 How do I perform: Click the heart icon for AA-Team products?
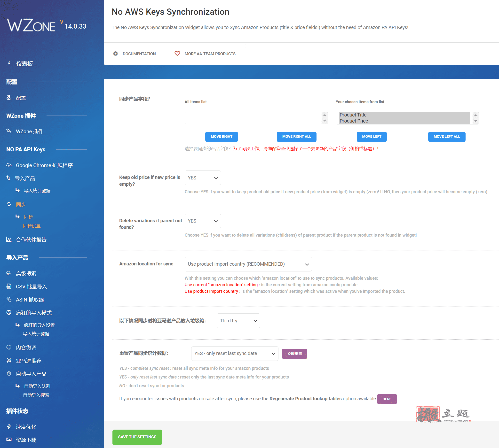click(x=177, y=54)
